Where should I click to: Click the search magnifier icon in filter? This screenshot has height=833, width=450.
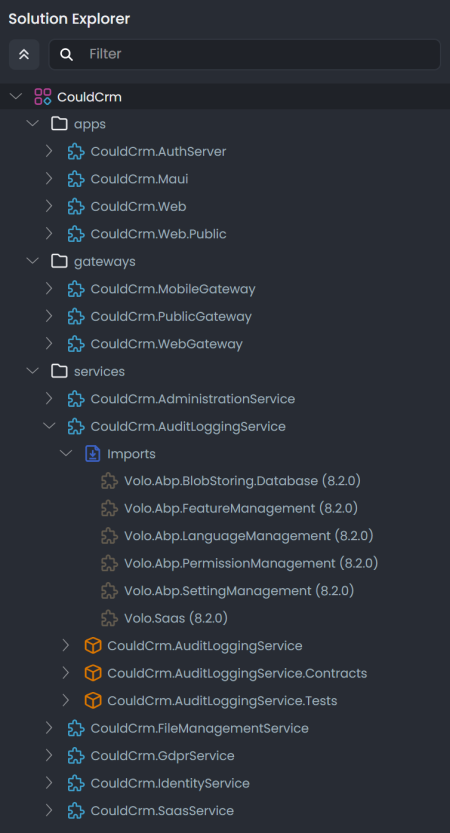pyautogui.click(x=66, y=54)
